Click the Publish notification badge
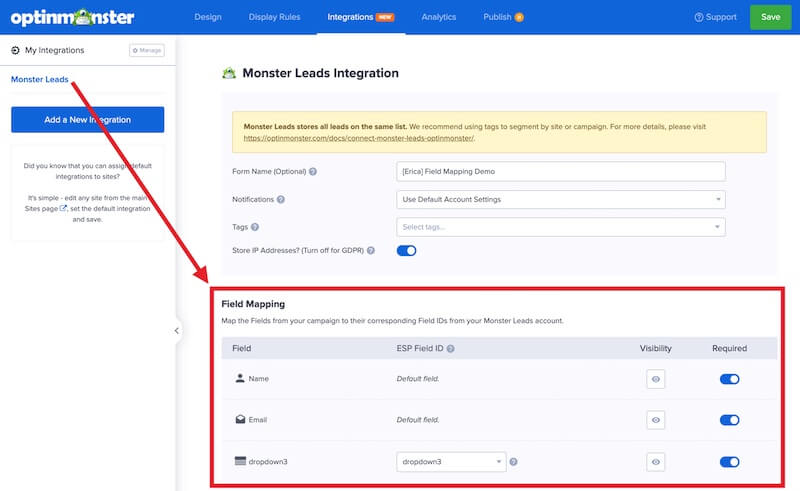The image size is (800, 491). coord(519,17)
